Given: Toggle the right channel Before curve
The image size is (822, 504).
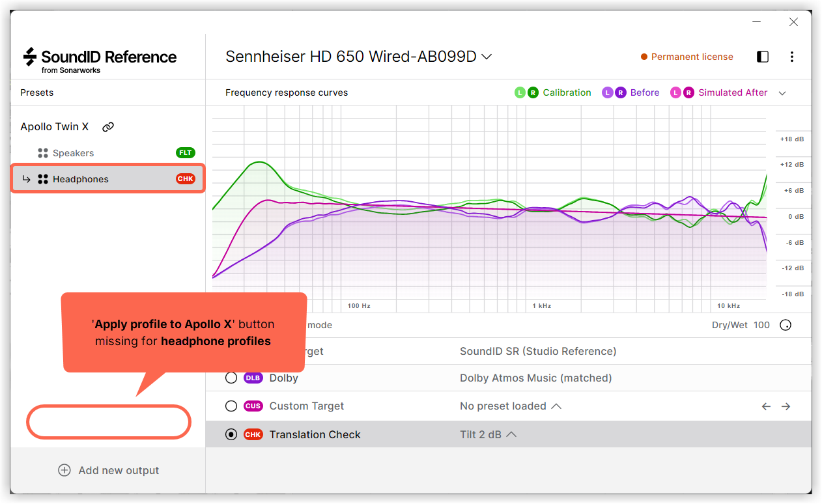Looking at the screenshot, I should point(620,92).
